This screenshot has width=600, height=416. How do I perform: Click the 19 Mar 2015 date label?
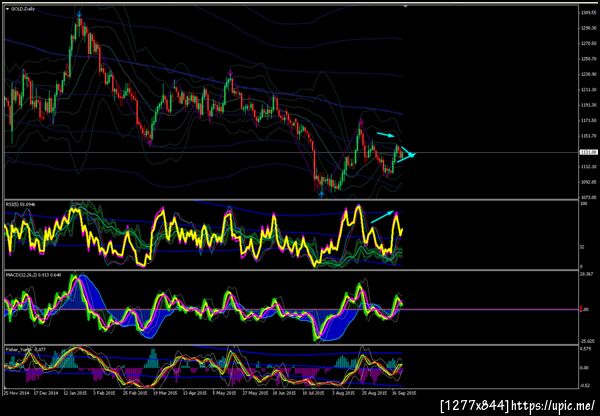[x=165, y=393]
